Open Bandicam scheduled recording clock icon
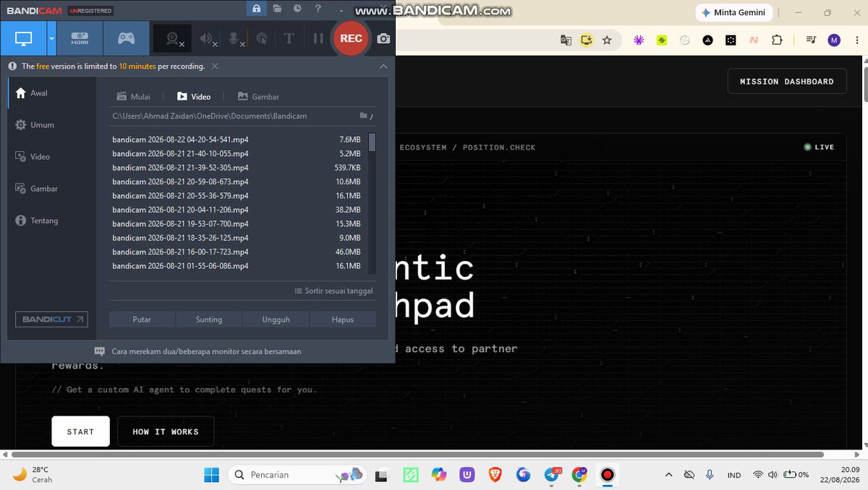The image size is (868, 490). (x=298, y=9)
